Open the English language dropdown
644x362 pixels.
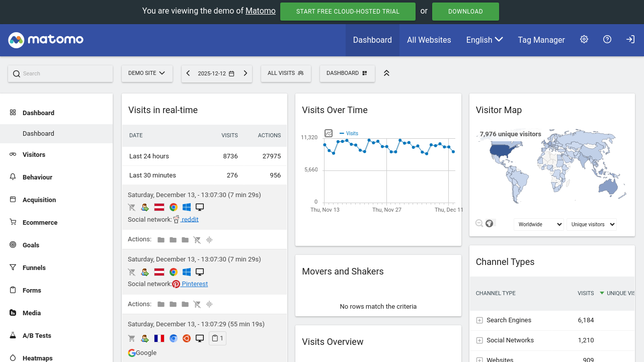coord(484,40)
